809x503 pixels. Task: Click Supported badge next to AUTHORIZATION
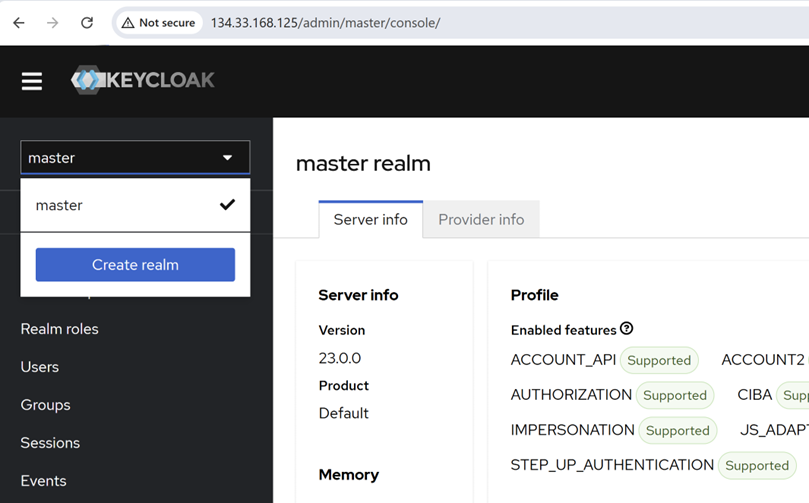(675, 395)
